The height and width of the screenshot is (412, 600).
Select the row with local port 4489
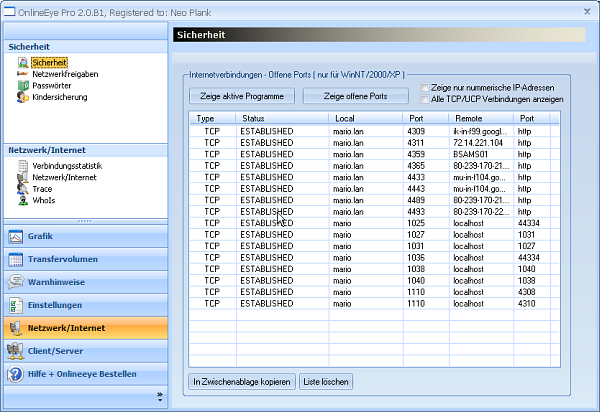pyautogui.click(x=374, y=200)
